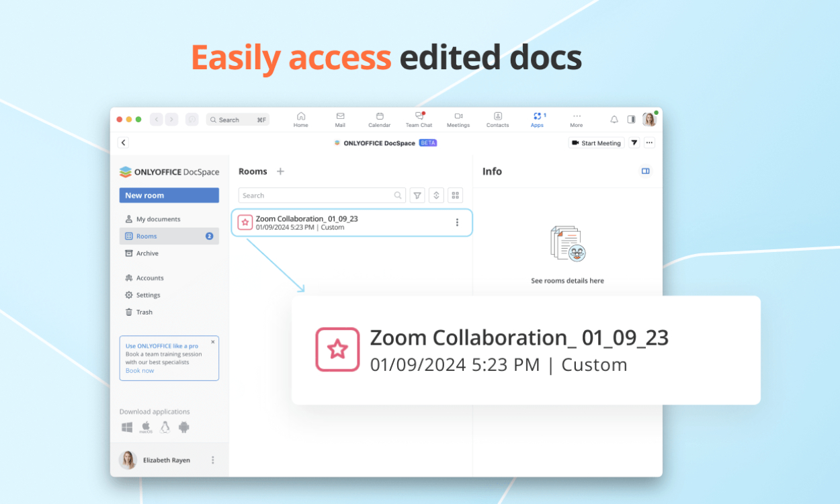Click inside the rooms Search field

pos(316,195)
